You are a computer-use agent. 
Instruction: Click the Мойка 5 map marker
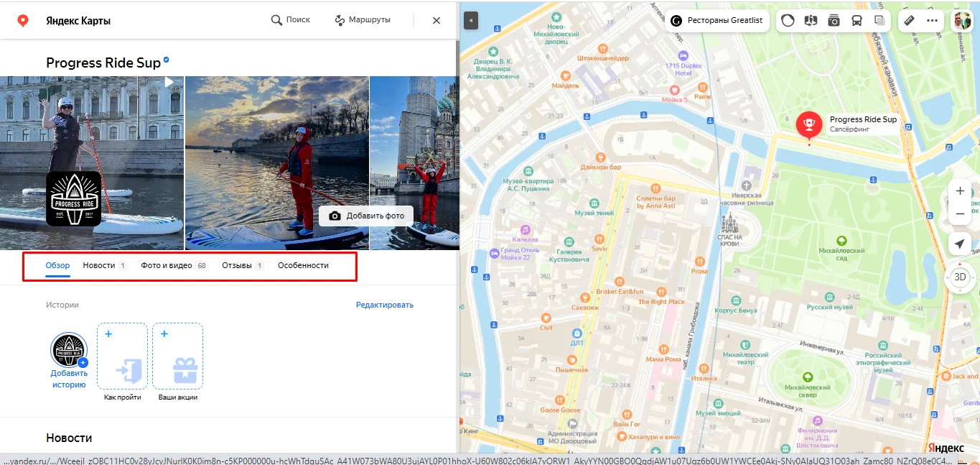click(674, 90)
